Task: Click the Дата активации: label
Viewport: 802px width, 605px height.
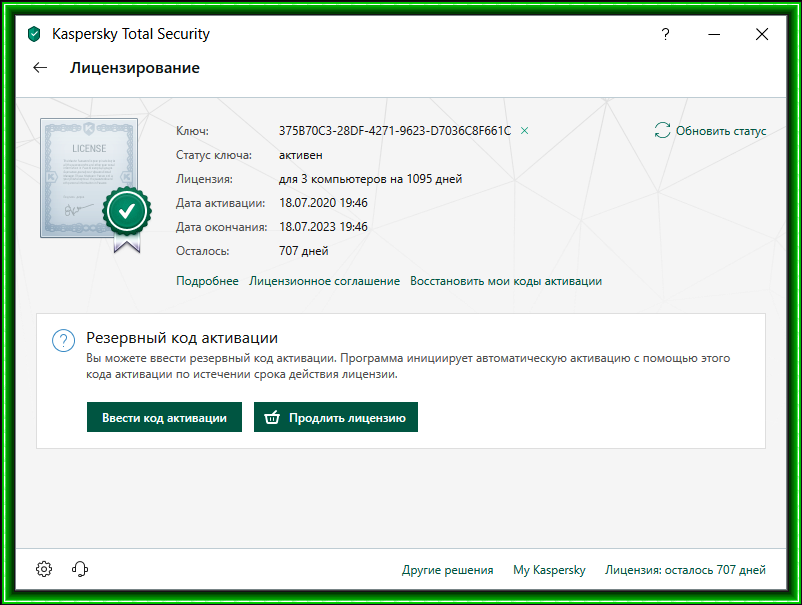Action: click(220, 203)
